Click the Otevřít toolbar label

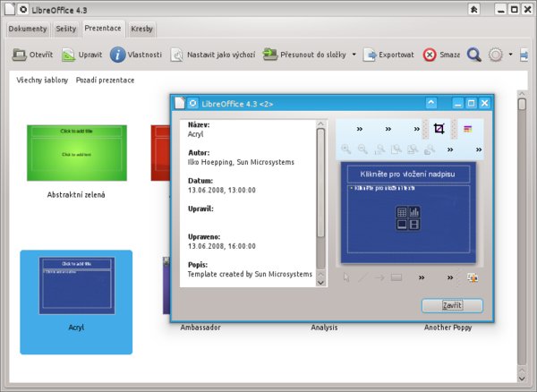(x=41, y=55)
